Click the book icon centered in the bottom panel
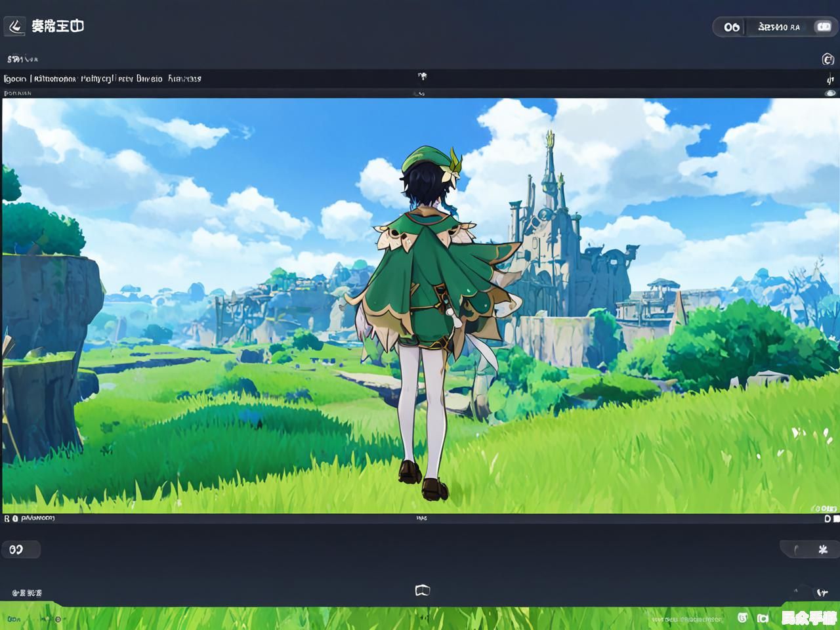This screenshot has width=840, height=630. 422,591
